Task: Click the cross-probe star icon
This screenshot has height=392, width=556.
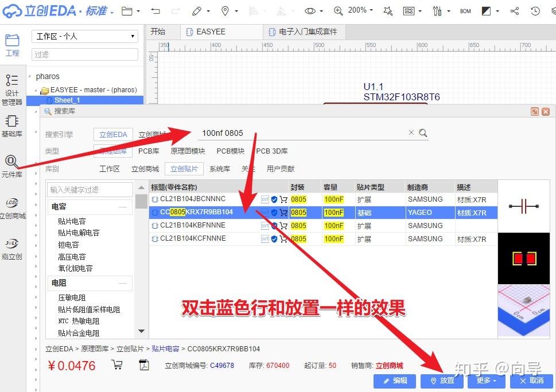Action: [388, 11]
